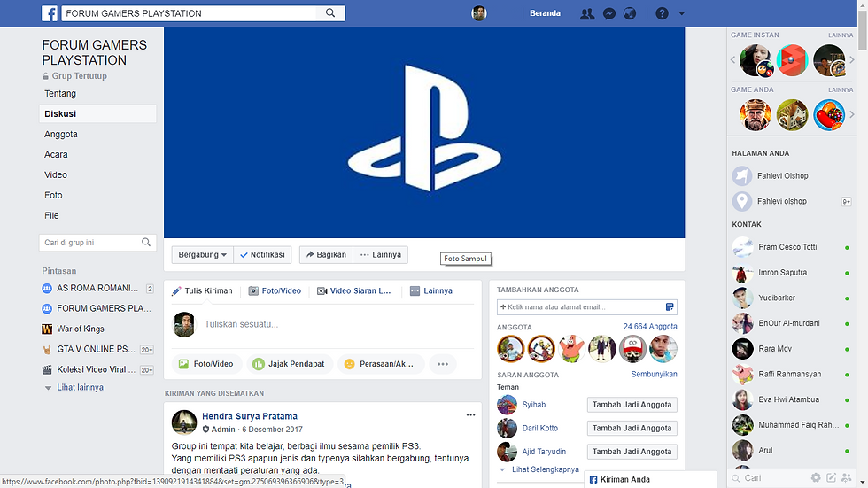The image size is (868, 488).
Task: Open friend requests icon
Action: [x=586, y=14]
